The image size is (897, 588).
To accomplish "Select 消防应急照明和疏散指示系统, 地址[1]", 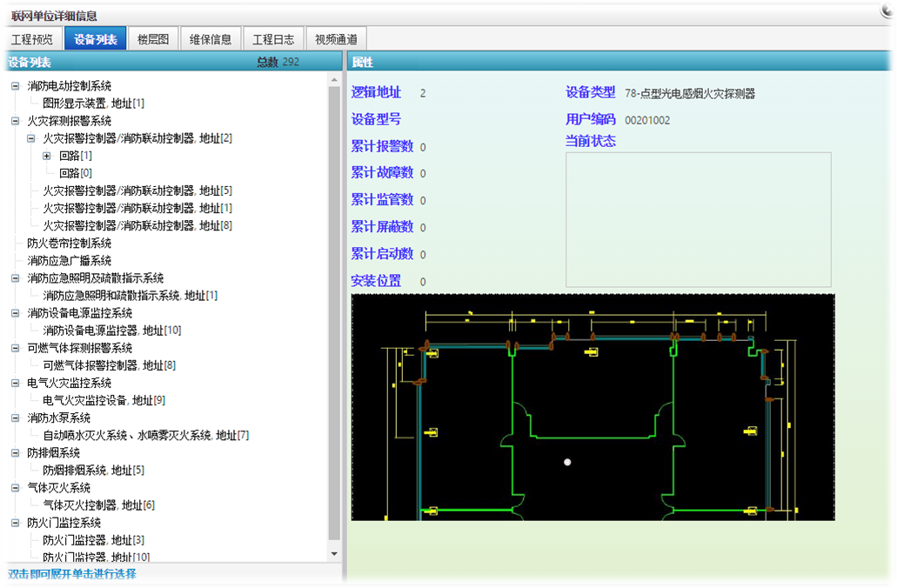I will [x=131, y=295].
